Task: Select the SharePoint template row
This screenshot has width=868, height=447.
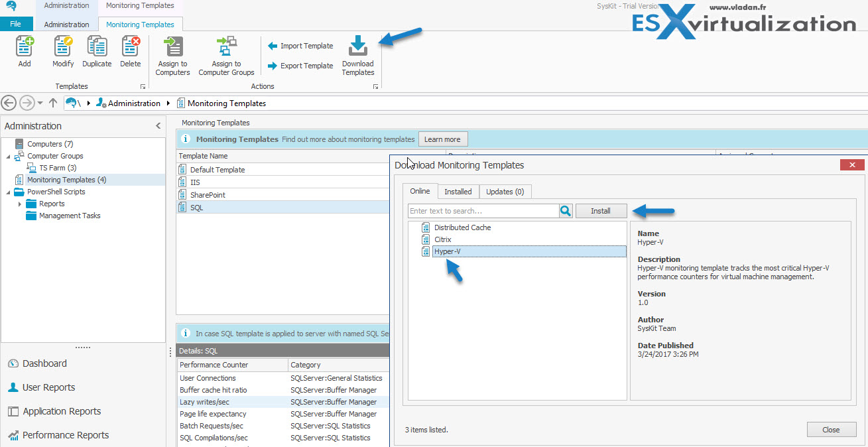Action: pyautogui.click(x=282, y=195)
